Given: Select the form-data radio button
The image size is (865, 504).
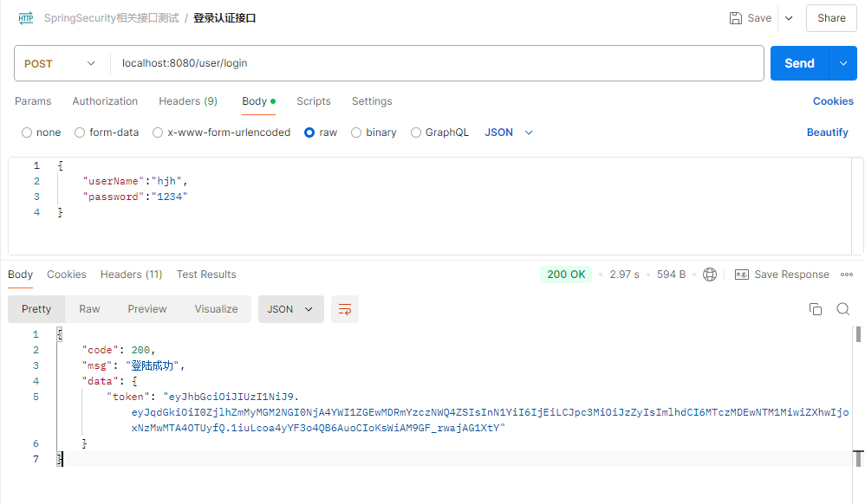Looking at the screenshot, I should pyautogui.click(x=80, y=132).
